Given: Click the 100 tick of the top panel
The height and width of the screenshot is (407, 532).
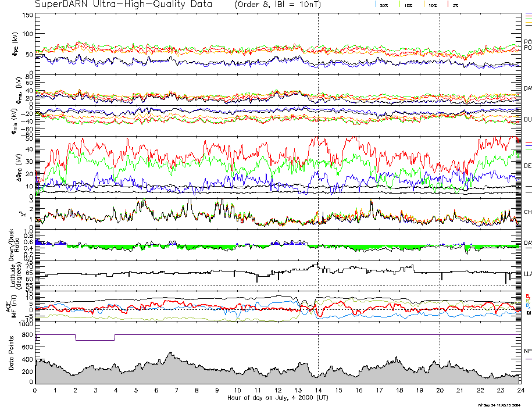Looking at the screenshot, I should pyautogui.click(x=27, y=34).
